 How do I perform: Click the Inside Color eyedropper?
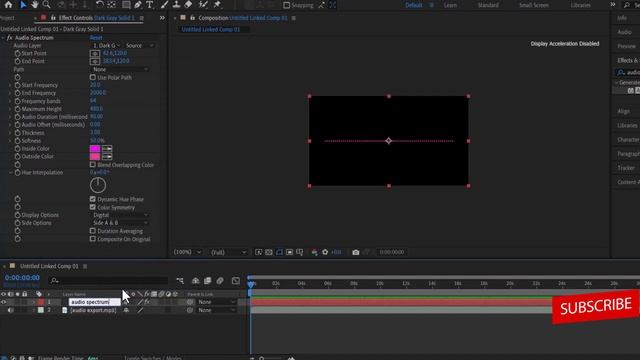tap(107, 149)
